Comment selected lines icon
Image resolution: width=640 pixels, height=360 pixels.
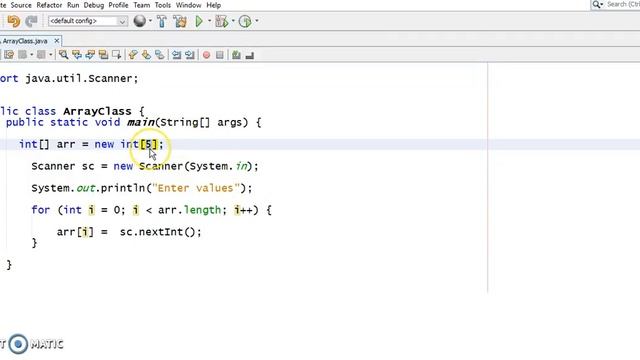point(236,55)
